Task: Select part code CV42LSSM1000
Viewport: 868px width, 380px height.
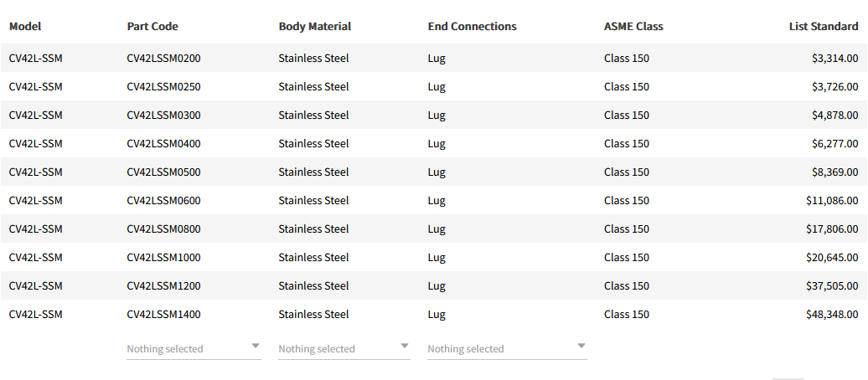Action: pyautogui.click(x=163, y=258)
